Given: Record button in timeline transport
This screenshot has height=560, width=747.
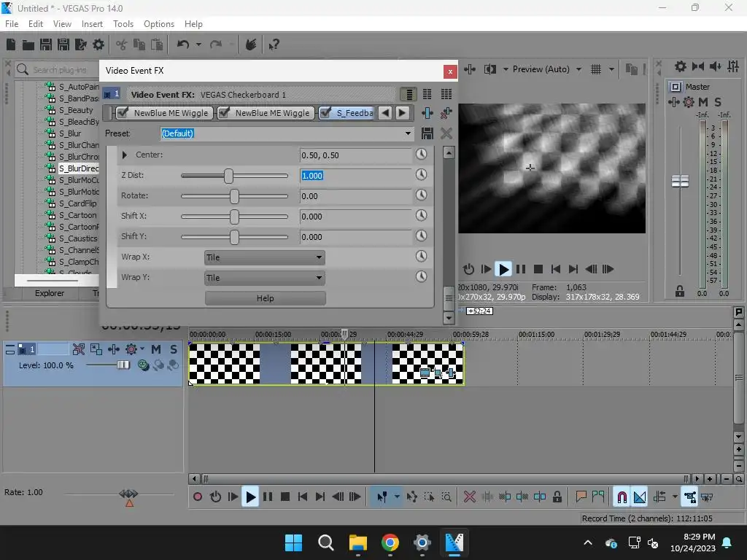Looking at the screenshot, I should 198,497.
